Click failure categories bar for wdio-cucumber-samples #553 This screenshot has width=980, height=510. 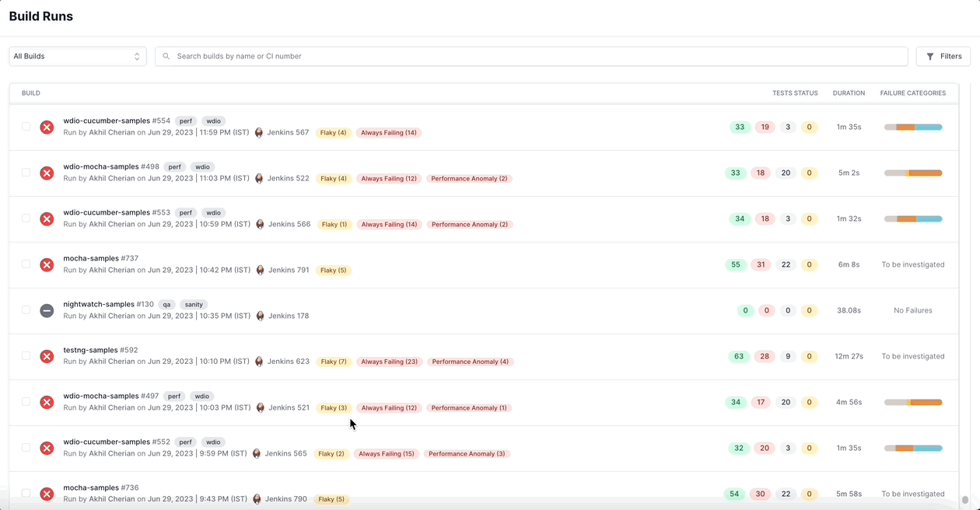(x=912, y=219)
